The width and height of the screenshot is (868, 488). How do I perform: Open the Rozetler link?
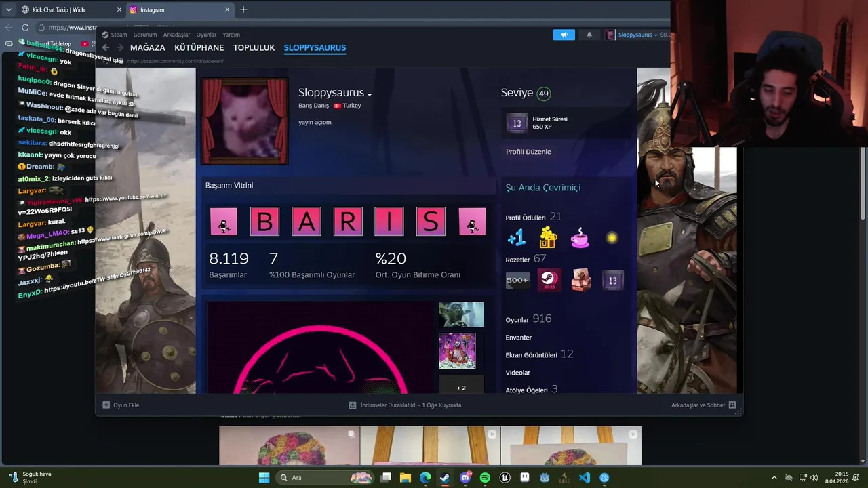[526, 259]
